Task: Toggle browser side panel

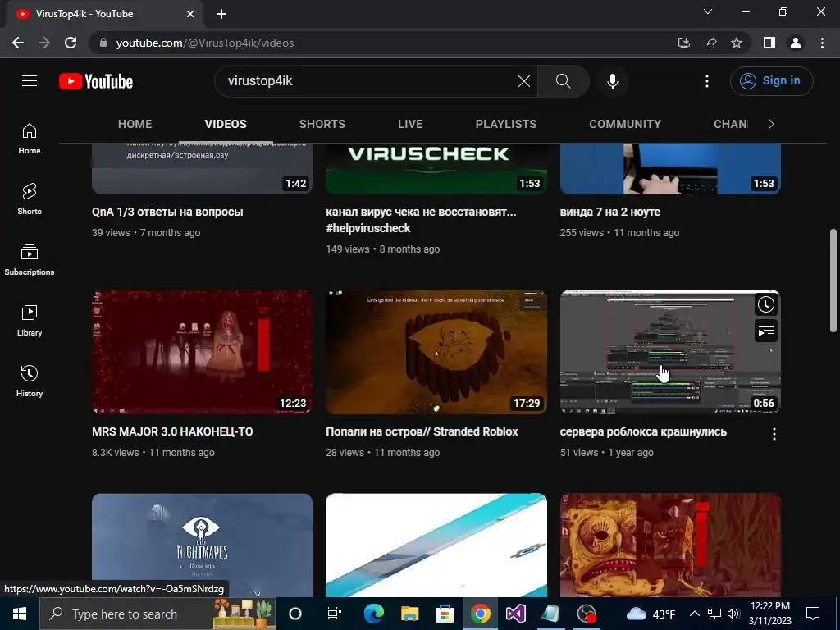Action: [769, 43]
